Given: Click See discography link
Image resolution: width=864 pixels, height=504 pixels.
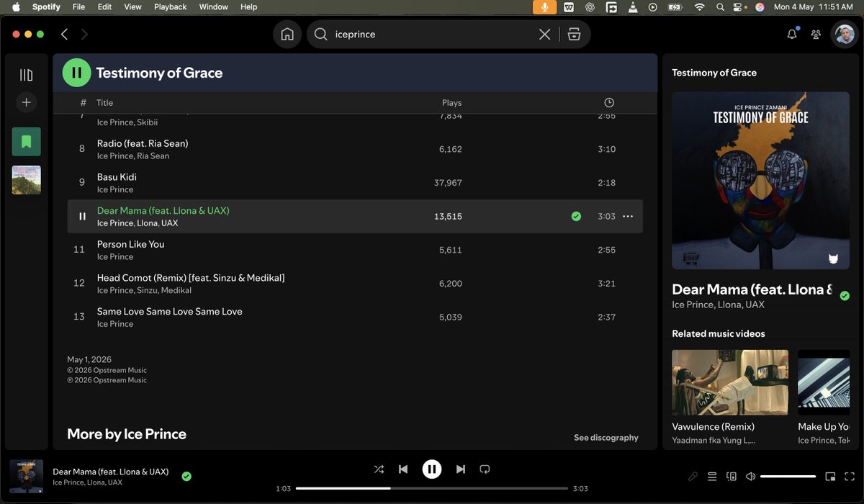Looking at the screenshot, I should [x=606, y=438].
